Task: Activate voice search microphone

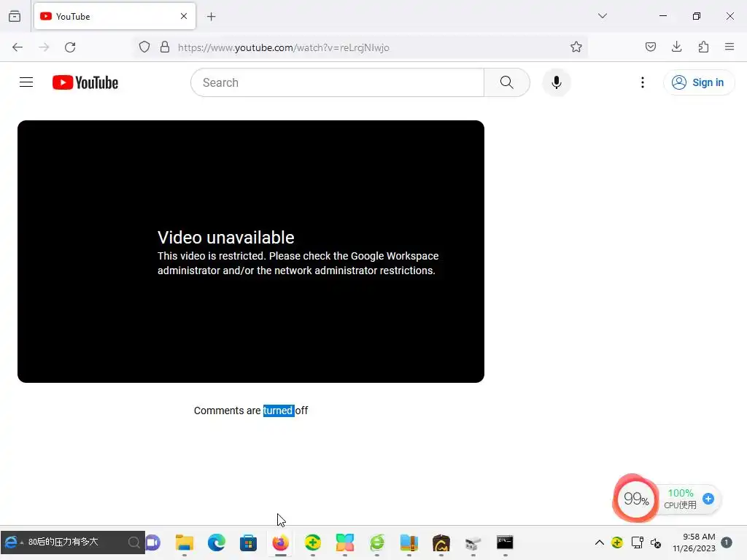Action: point(556,82)
